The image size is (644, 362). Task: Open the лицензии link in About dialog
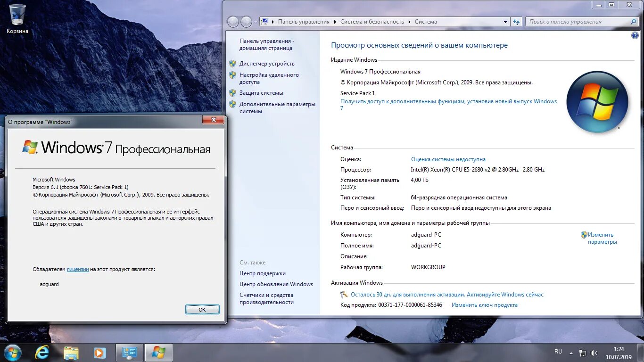point(78,269)
